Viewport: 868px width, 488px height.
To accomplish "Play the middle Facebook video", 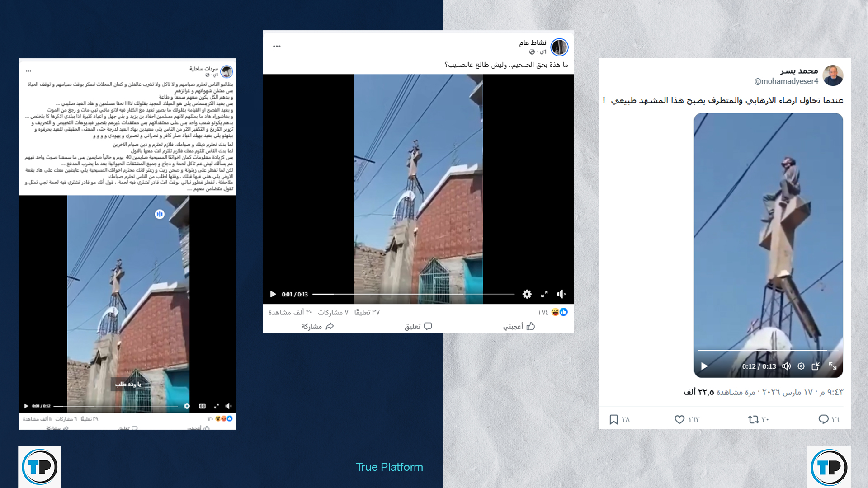I will click(x=273, y=294).
